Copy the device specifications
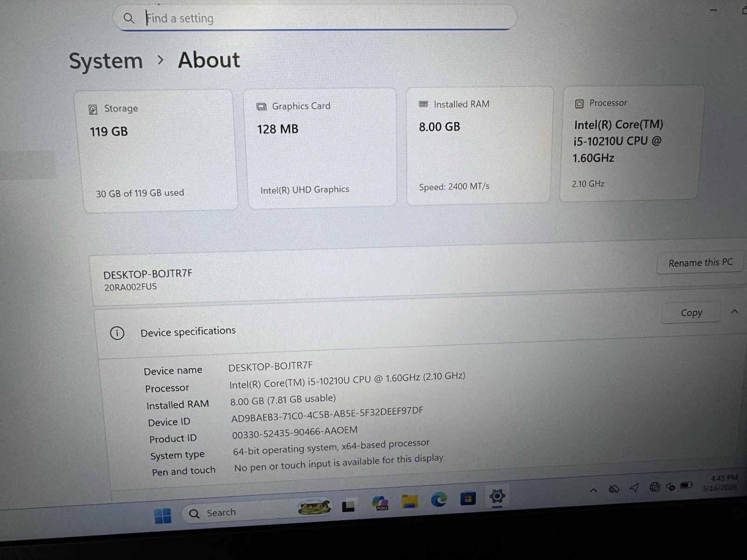Screen dimensions: 747x560 [x=691, y=313]
